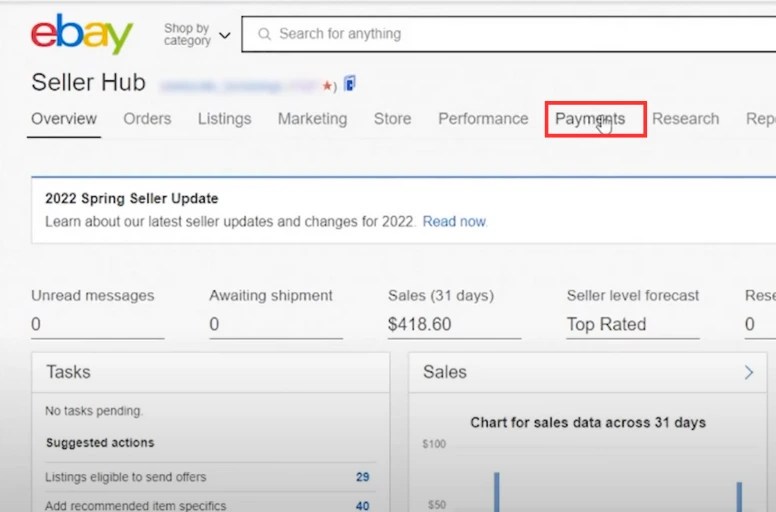The height and width of the screenshot is (512, 776).
Task: Click the Top Rated seller level
Action: [x=607, y=325]
